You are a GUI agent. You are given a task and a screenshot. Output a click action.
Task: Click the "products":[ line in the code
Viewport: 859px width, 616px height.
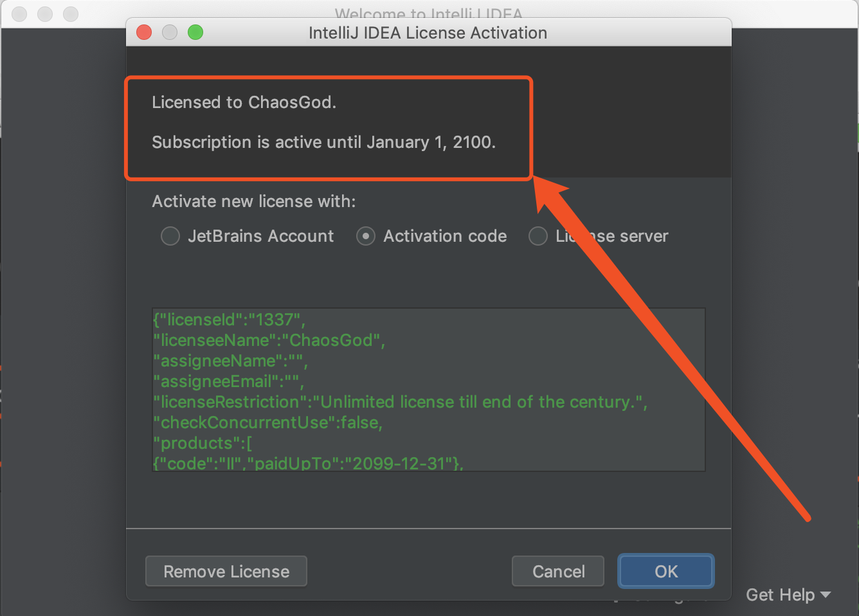click(203, 443)
